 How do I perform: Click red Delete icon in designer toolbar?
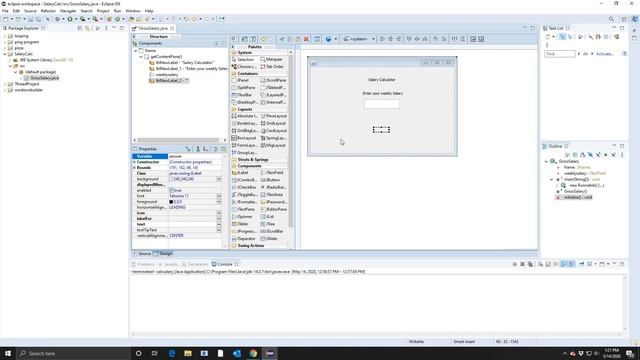tap(306, 39)
